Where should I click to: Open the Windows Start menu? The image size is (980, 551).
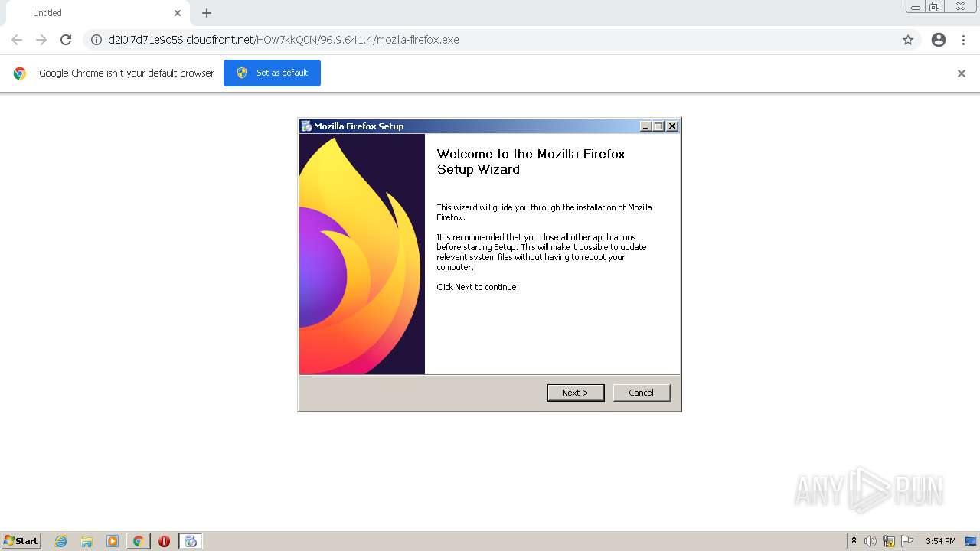pyautogui.click(x=21, y=541)
